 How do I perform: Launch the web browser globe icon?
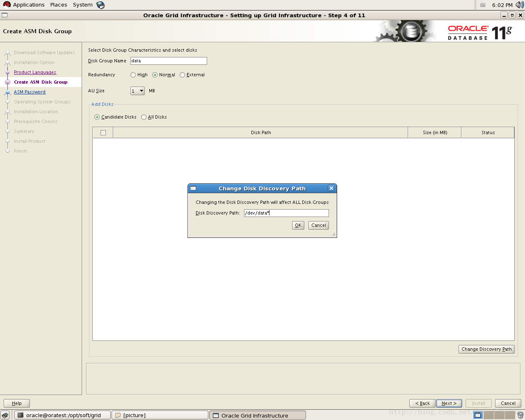(x=100, y=5)
